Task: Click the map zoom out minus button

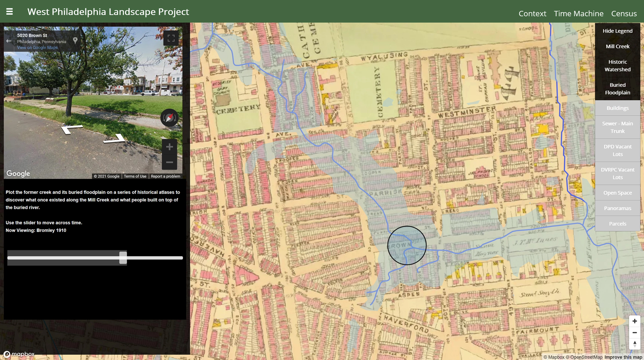Action: (x=635, y=333)
